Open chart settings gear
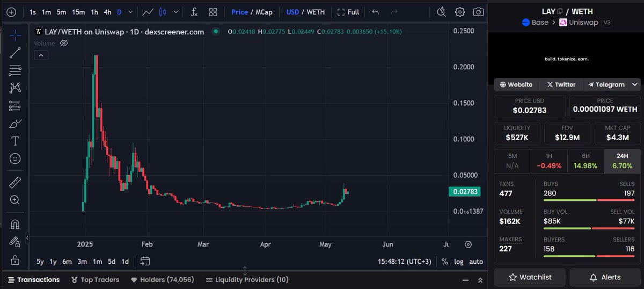The height and width of the screenshot is (289, 644). pyautogui.click(x=460, y=12)
